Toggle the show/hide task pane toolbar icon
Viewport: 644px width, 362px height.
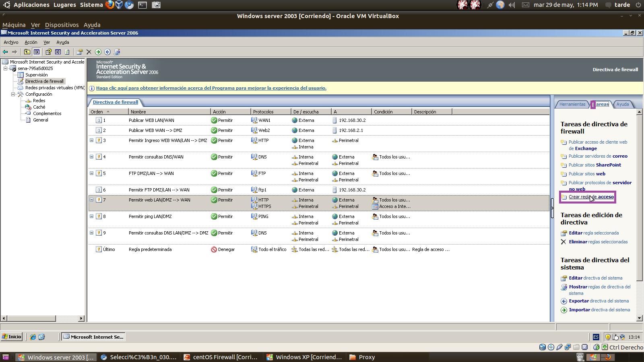[58, 52]
